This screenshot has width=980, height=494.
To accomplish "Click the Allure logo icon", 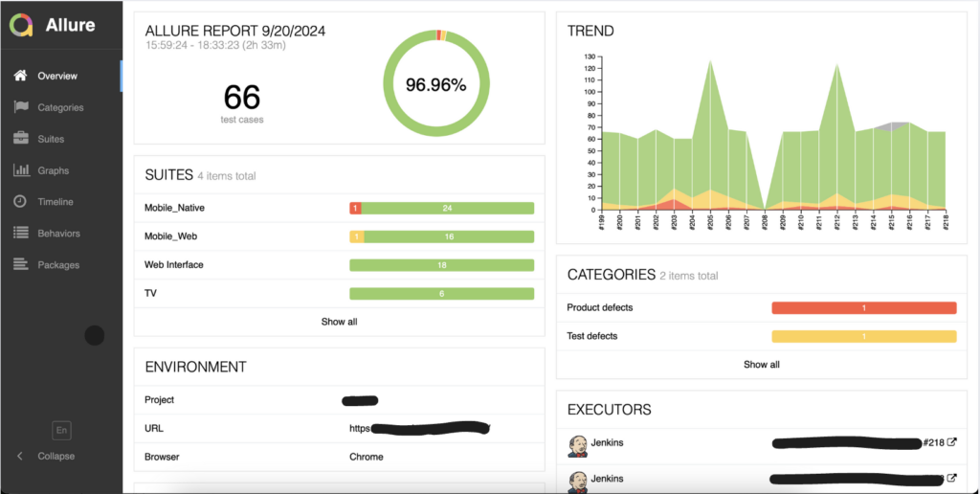I will pyautogui.click(x=21, y=25).
